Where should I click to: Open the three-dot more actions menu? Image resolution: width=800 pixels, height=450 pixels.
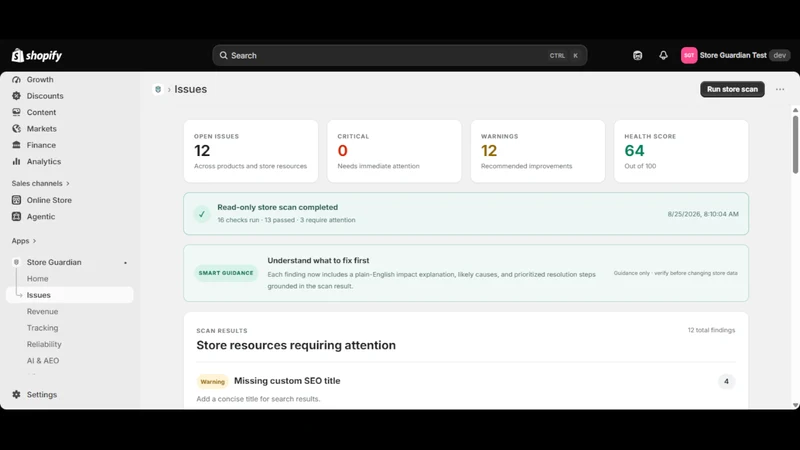[x=780, y=89]
